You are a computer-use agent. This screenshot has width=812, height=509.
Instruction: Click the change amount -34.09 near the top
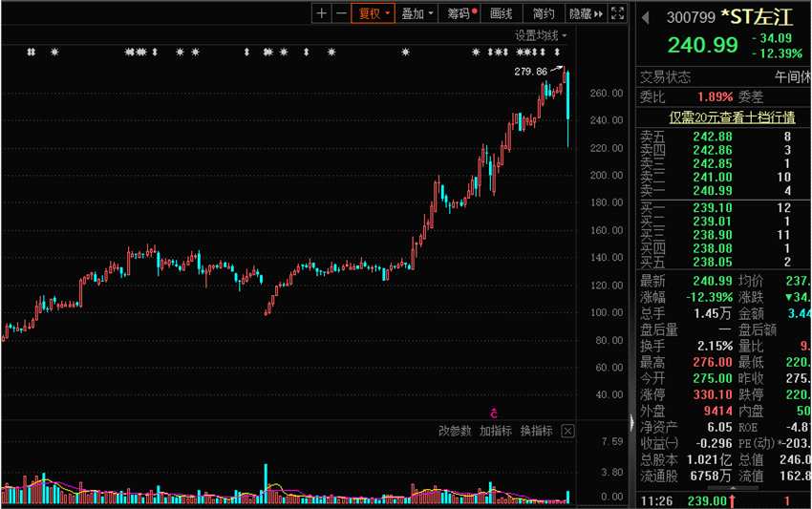click(x=772, y=38)
